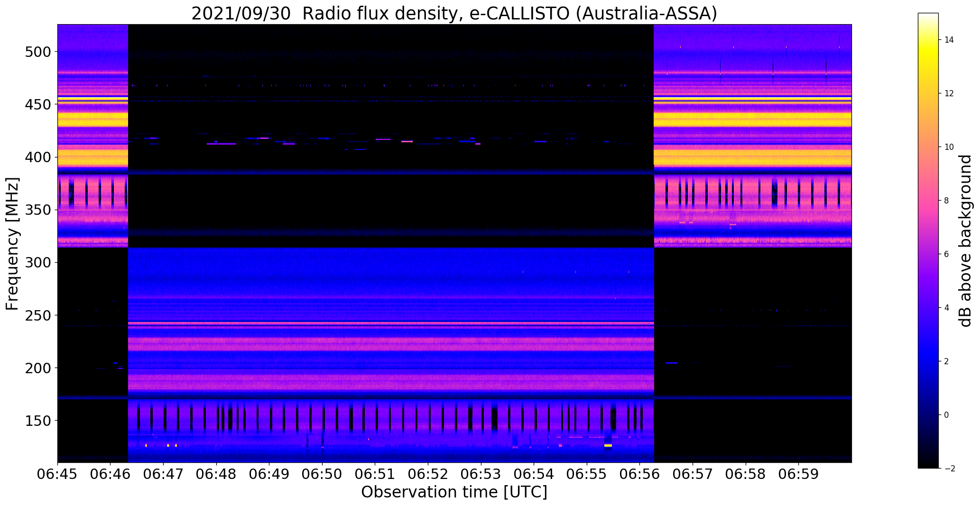The image size is (980, 506).
Task: Click the colorbar tick value 6
Action: [x=947, y=254]
